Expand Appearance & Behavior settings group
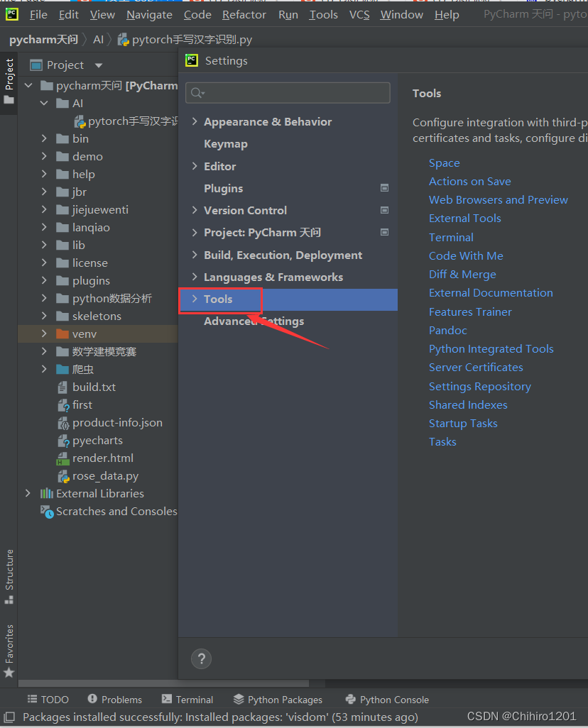The image size is (588, 728). click(x=195, y=121)
